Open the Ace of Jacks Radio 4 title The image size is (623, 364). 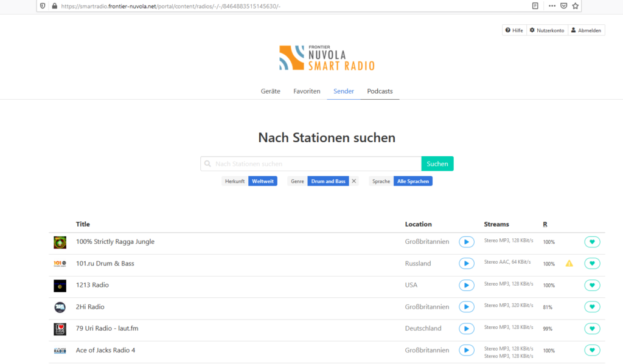tap(105, 350)
